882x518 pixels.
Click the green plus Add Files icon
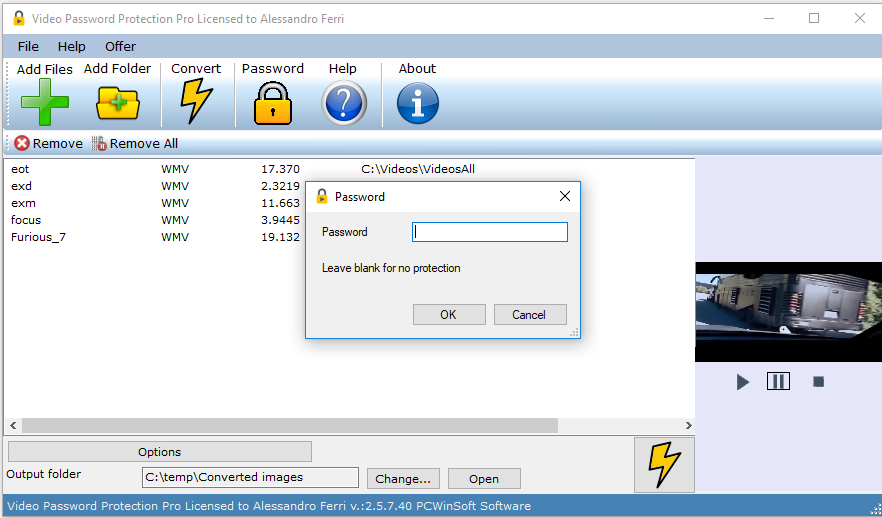(44, 102)
